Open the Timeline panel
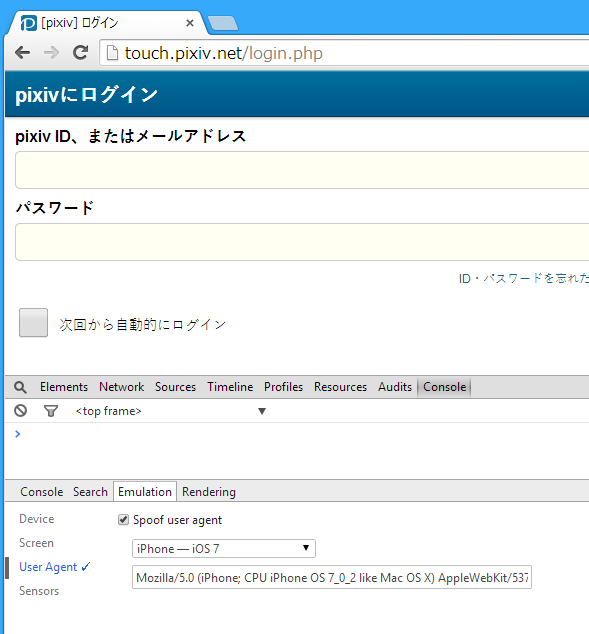The image size is (589, 634). (x=230, y=387)
